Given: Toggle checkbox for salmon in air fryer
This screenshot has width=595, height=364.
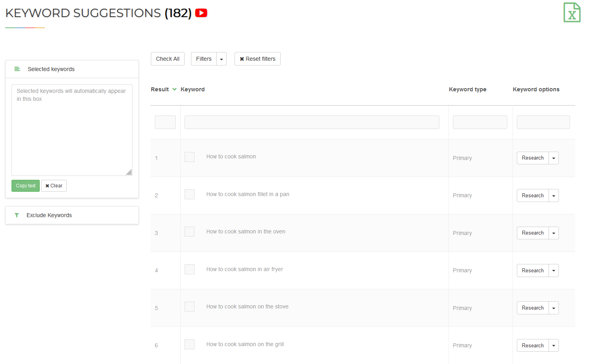Looking at the screenshot, I should 189,269.
